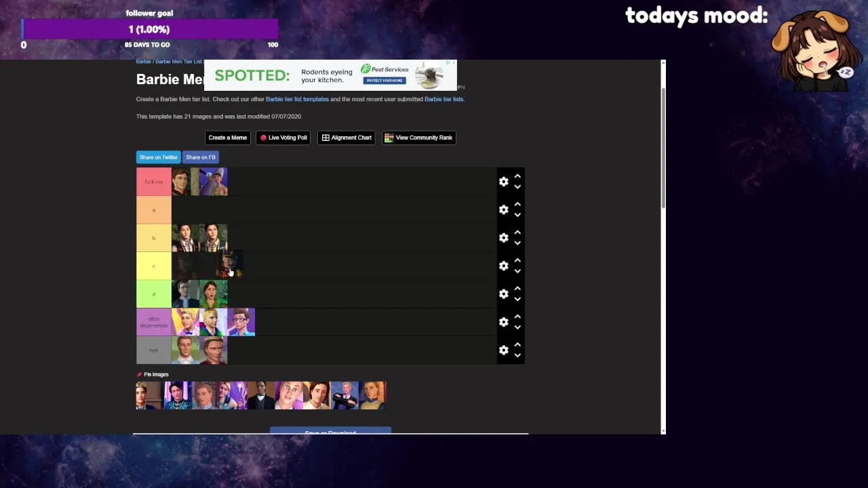Pick the blond pink-bowtie man in ellen tier
This screenshot has width=868, height=488.
(185, 322)
